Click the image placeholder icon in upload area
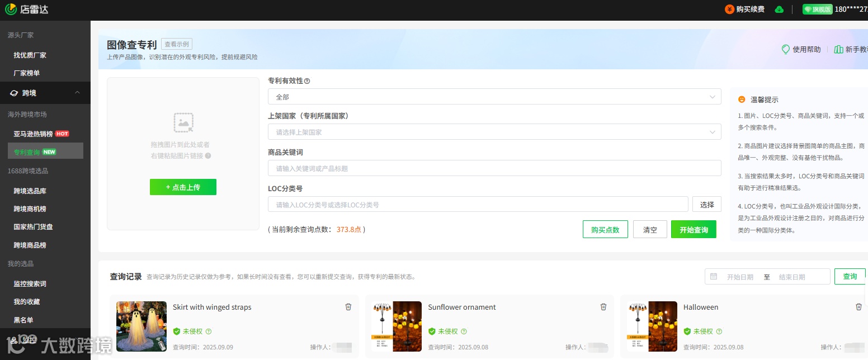This screenshot has width=868, height=360. coord(183,122)
